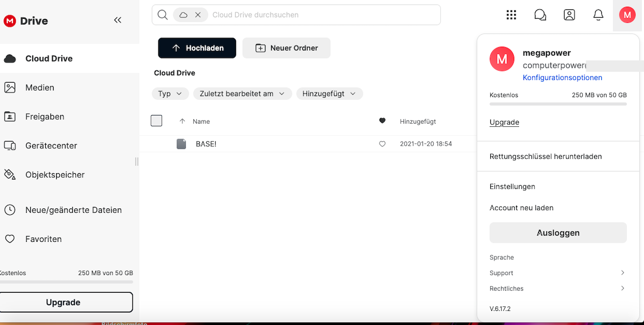The height and width of the screenshot is (325, 644).
Task: Open the contacts icon in top bar
Action: coord(569,15)
